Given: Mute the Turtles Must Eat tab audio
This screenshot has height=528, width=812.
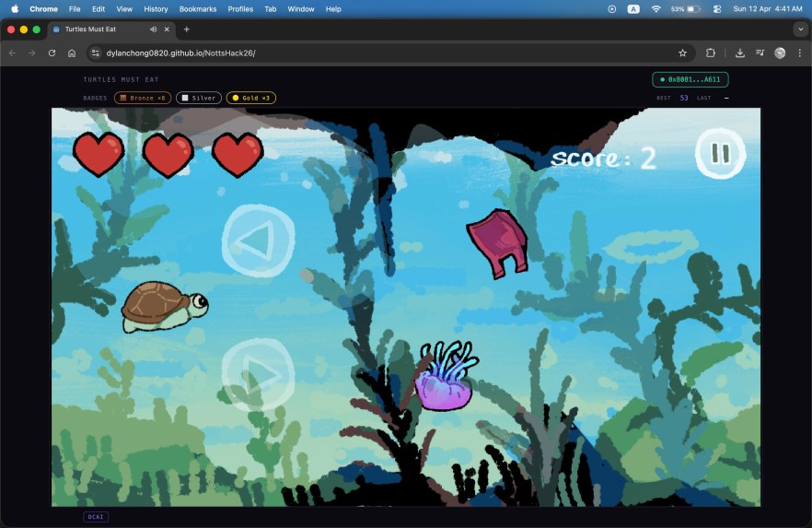Looking at the screenshot, I should pyautogui.click(x=153, y=29).
